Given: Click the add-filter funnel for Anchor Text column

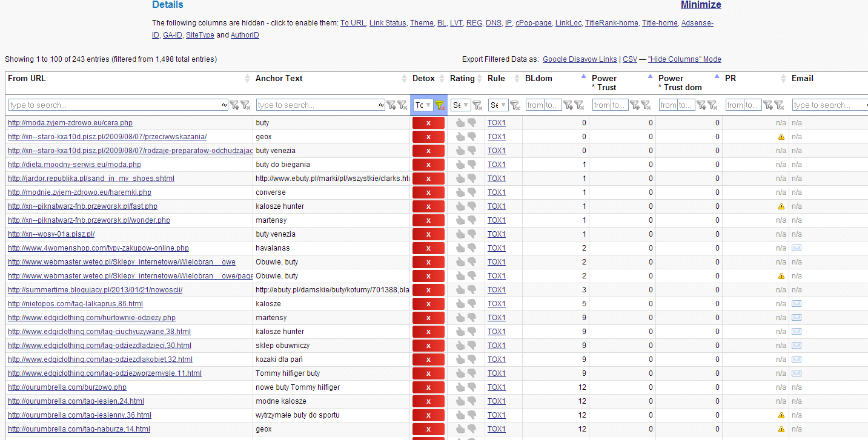Looking at the screenshot, I should (x=391, y=105).
